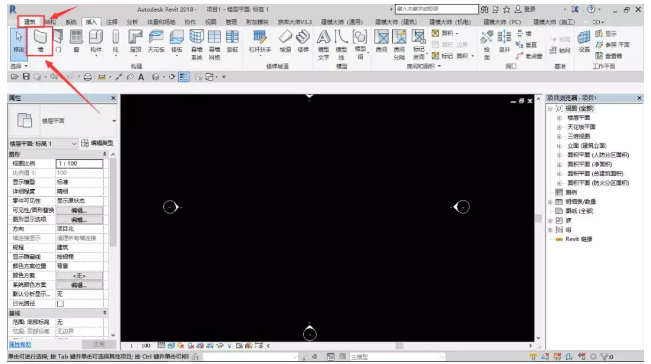The height and width of the screenshot is (364, 651).
Task: Click the drawing area horizontal scrollbar
Action: coord(399,345)
